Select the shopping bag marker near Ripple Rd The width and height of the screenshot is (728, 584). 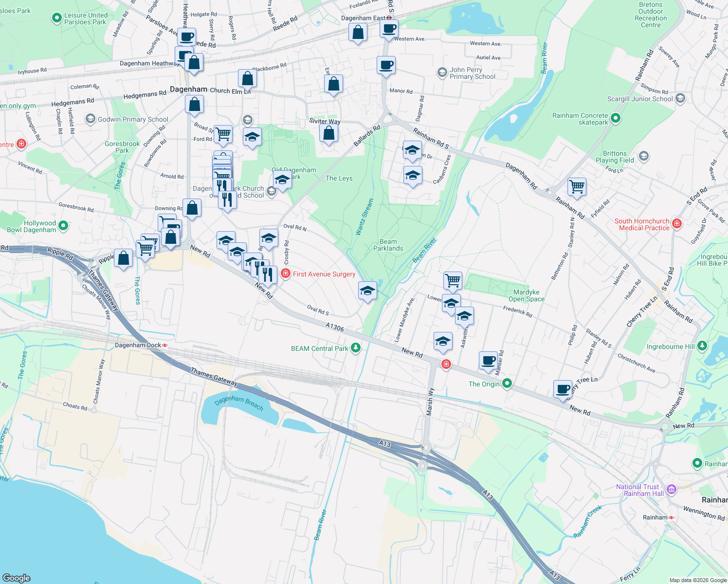(123, 258)
